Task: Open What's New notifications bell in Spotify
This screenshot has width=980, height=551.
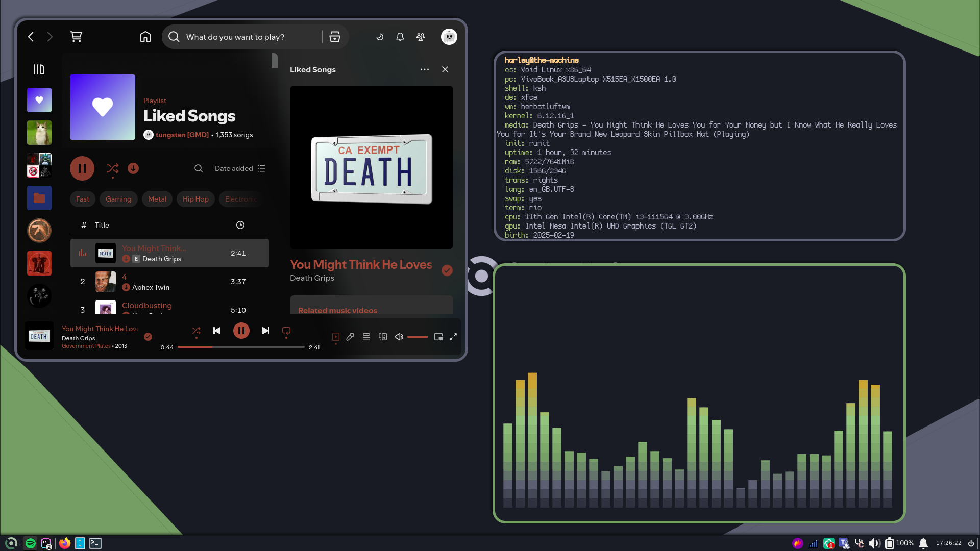Action: (x=400, y=37)
